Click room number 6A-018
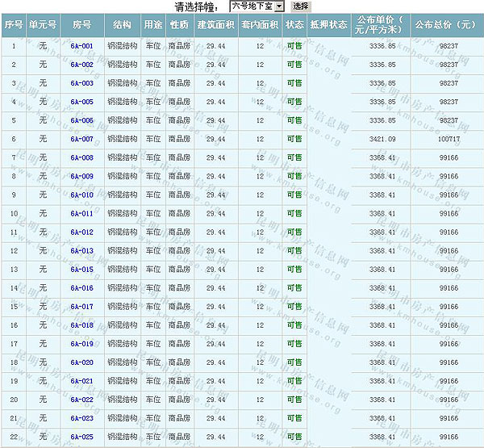Image resolution: width=484 pixels, height=448 pixels. pyautogui.click(x=81, y=325)
